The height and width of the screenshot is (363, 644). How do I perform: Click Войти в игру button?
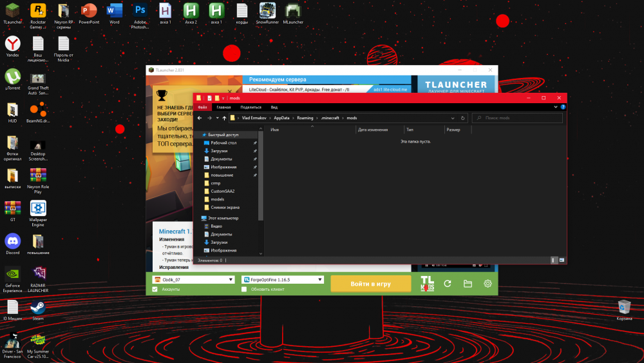[370, 284]
